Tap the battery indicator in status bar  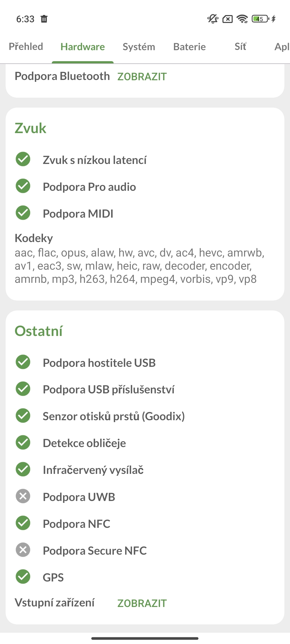click(x=260, y=19)
